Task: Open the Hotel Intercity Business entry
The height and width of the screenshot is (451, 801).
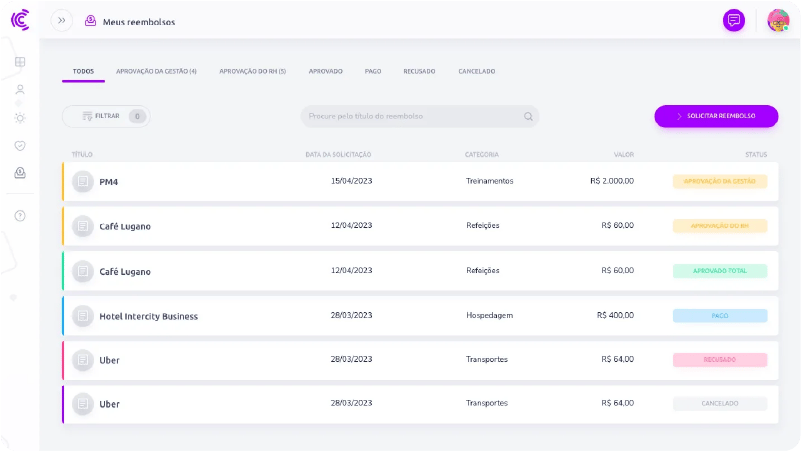Action: point(148,316)
